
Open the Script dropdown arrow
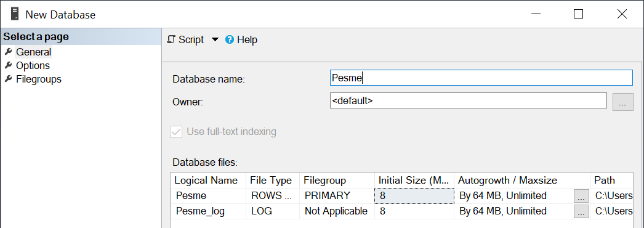pyautogui.click(x=215, y=40)
